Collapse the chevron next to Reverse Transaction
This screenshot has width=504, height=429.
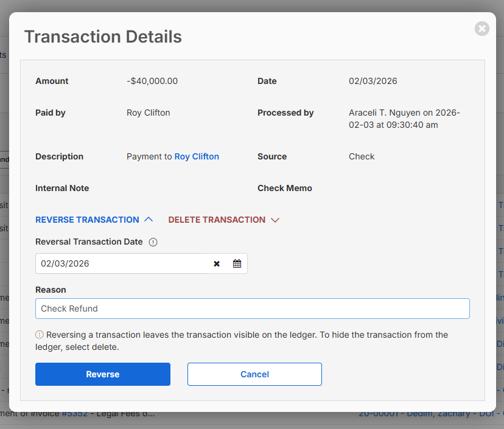coord(149,220)
